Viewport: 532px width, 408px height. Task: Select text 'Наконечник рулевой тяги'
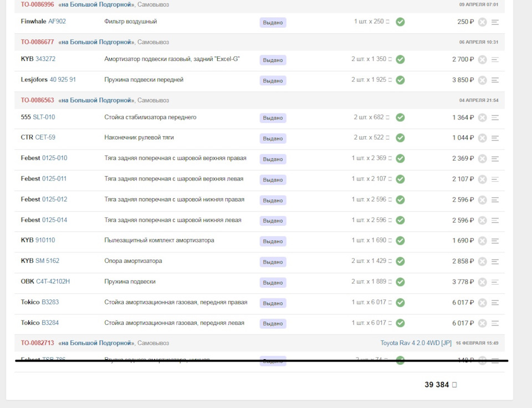139,138
